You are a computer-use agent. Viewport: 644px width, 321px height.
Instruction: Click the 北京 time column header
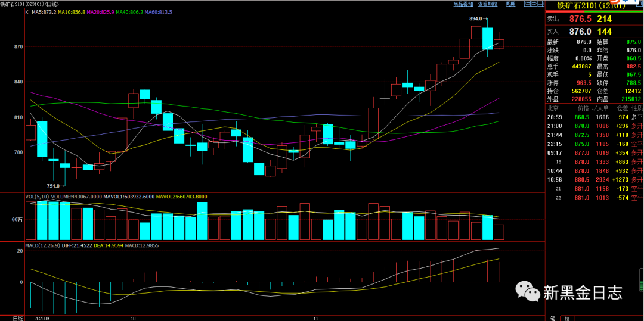pyautogui.click(x=552, y=108)
